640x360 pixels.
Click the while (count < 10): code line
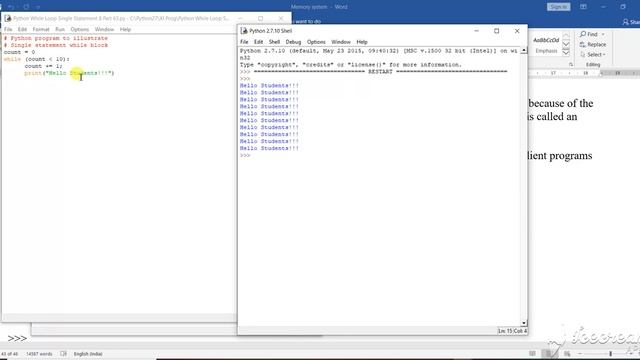pyautogui.click(x=37, y=59)
